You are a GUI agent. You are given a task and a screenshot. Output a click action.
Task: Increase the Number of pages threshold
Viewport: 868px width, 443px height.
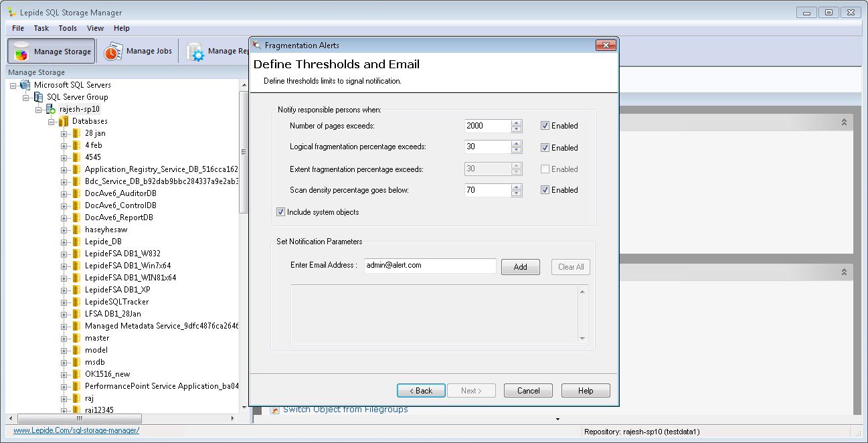click(516, 122)
